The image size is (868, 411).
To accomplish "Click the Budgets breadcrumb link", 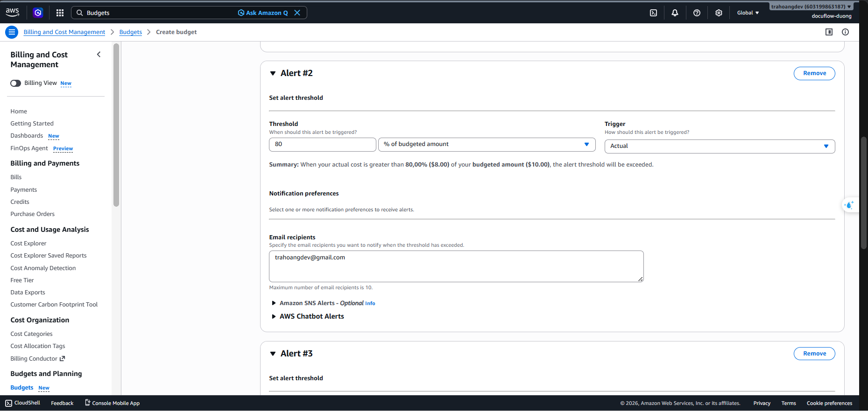I will [x=131, y=32].
